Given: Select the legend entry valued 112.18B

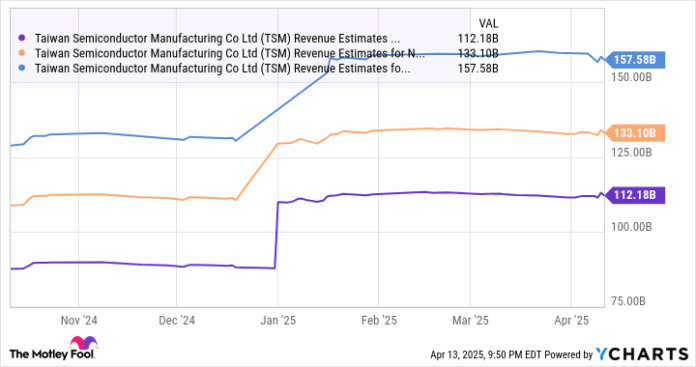Looking at the screenshot, I should coord(258,39).
